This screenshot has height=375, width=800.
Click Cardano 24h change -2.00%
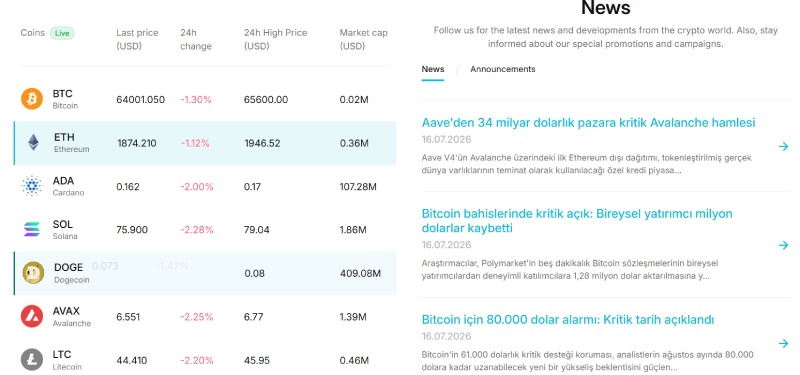196,187
